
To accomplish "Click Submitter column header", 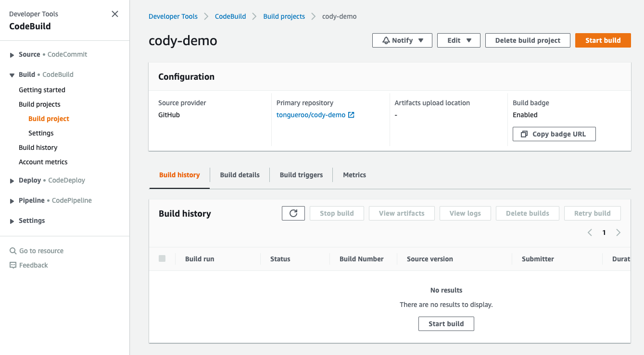I will pos(538,259).
